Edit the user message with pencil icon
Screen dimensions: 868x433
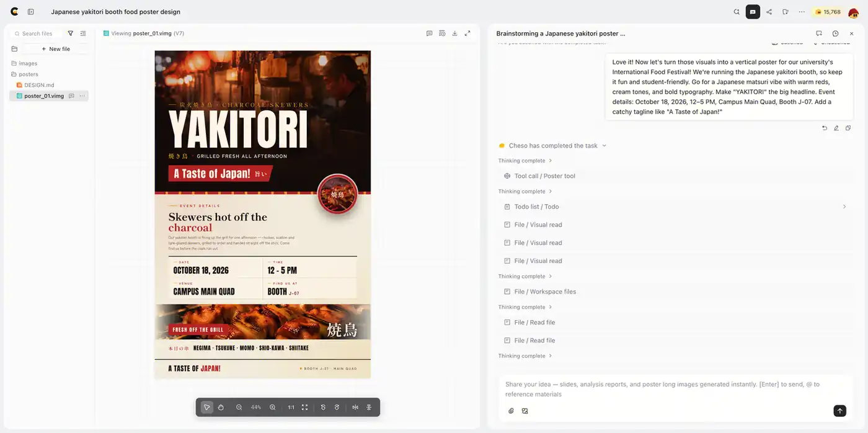click(x=836, y=128)
